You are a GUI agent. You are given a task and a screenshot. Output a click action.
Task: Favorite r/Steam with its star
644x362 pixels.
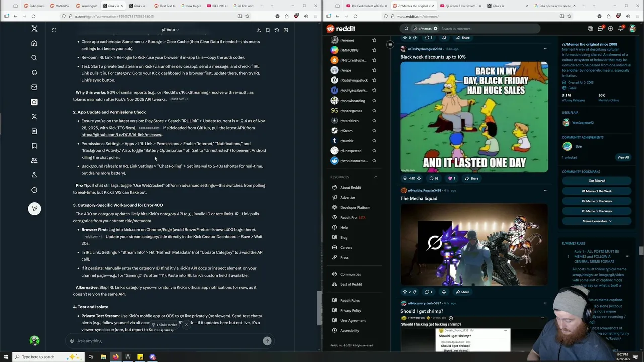[x=374, y=131]
